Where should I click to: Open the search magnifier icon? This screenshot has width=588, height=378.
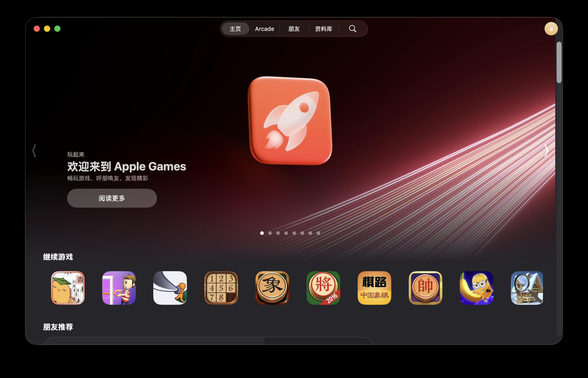pos(353,29)
